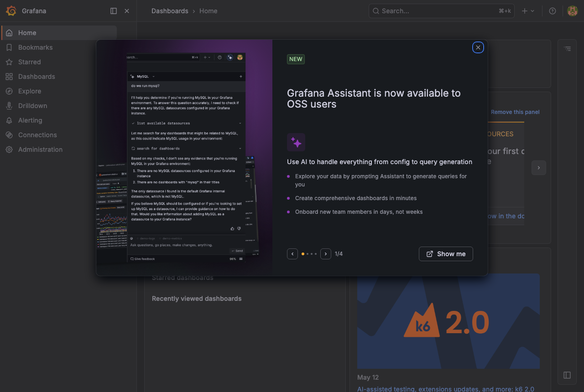Click Remove this panel link
584x392 pixels.
coord(515,112)
